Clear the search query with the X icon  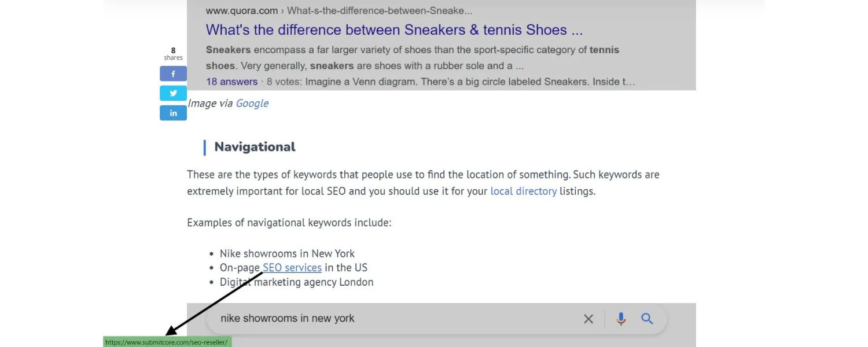(x=588, y=318)
